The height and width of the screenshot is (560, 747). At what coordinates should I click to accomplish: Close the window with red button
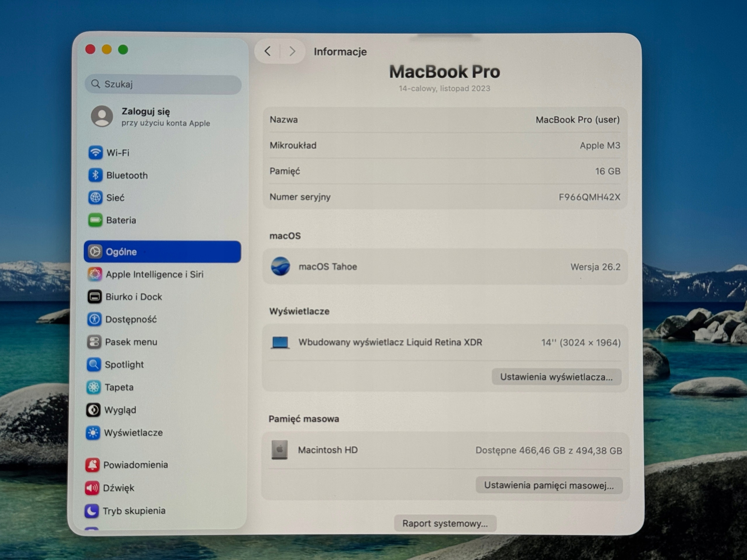pos(90,49)
